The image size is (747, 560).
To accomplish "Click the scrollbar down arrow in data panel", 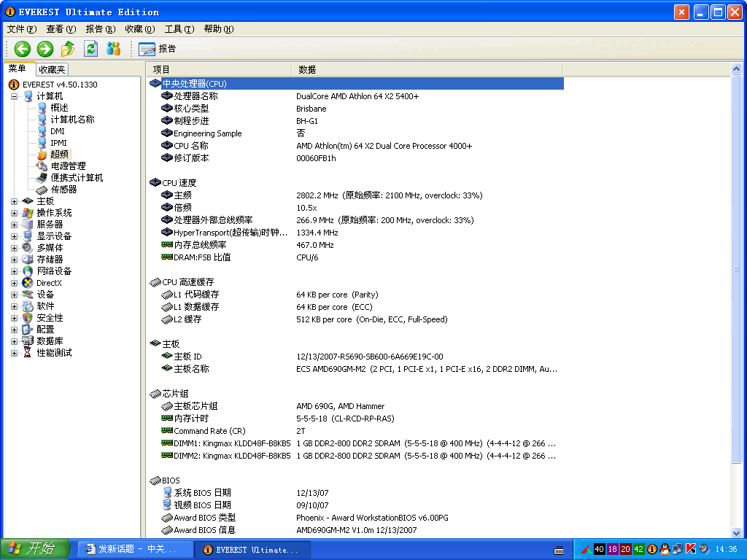I will (x=737, y=533).
